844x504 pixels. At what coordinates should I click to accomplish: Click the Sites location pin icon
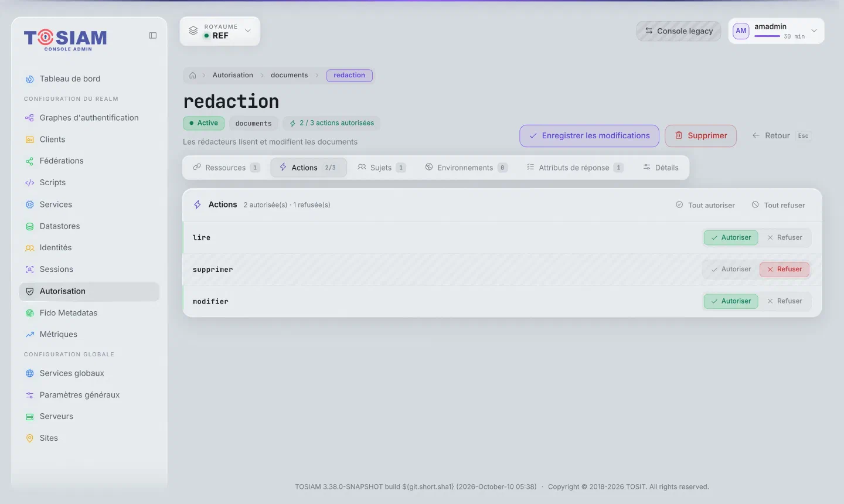(x=29, y=438)
